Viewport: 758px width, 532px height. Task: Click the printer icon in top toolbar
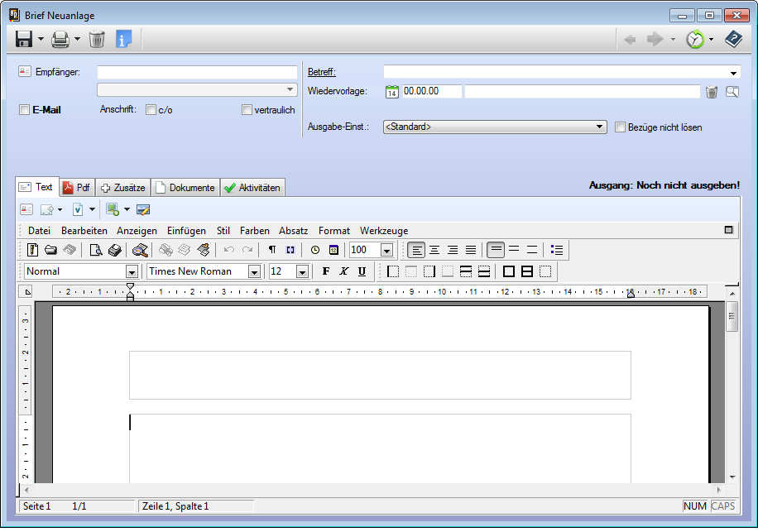point(60,39)
